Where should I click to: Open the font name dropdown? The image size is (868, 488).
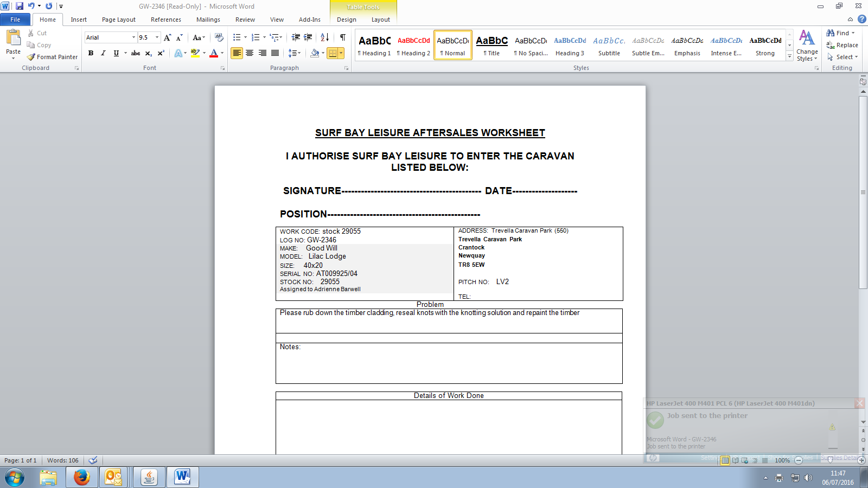pos(134,37)
